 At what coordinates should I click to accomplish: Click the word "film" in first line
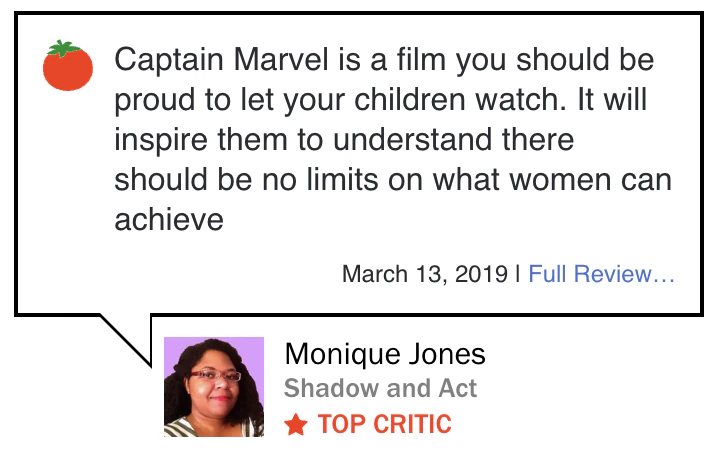click(x=405, y=60)
